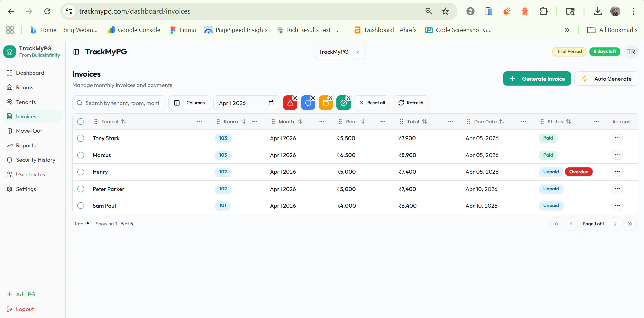Click the Refresh button
Screen dimensions: 644x318
[410, 103]
